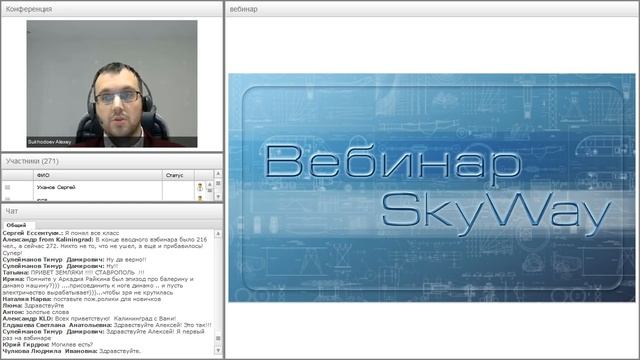The image size is (640, 360).
Task: Click Татьяна's ПРИВЕТ ЗЕМЛЯКИ message
Action: point(73,272)
